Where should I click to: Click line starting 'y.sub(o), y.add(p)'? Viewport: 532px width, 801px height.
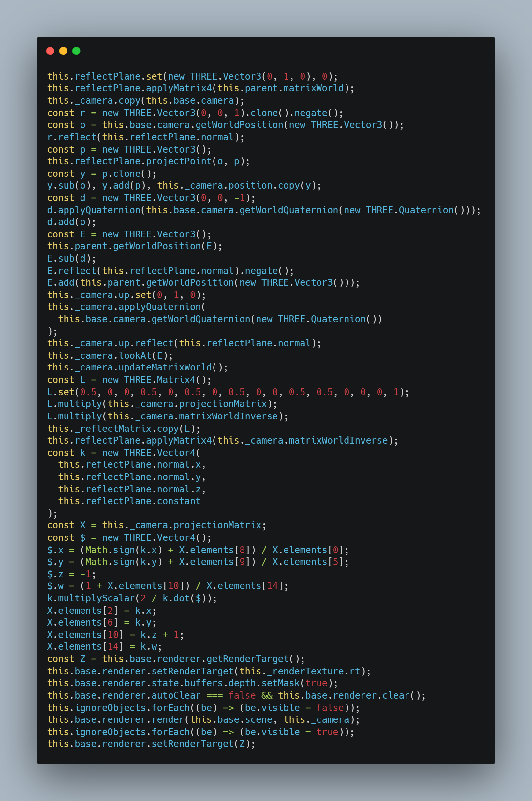[x=184, y=186]
